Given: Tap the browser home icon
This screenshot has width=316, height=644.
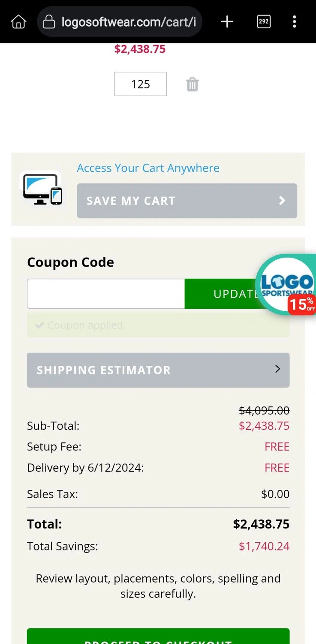Looking at the screenshot, I should point(18,21).
